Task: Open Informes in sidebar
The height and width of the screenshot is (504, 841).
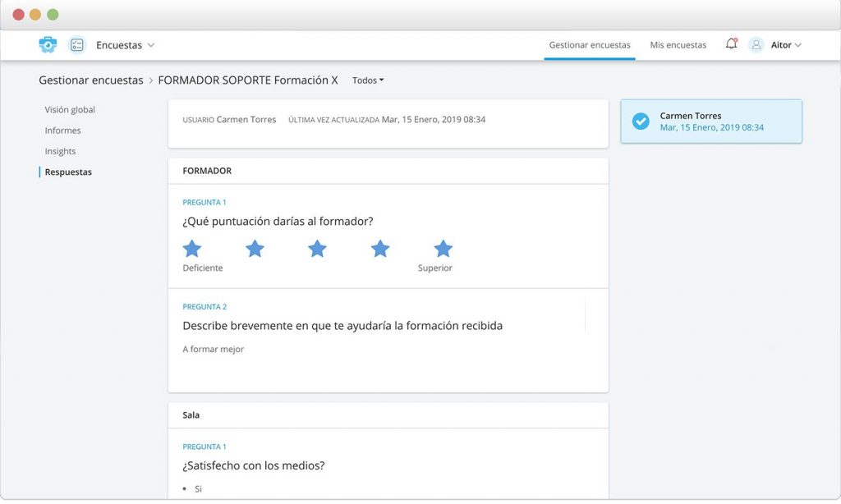Action: point(62,131)
